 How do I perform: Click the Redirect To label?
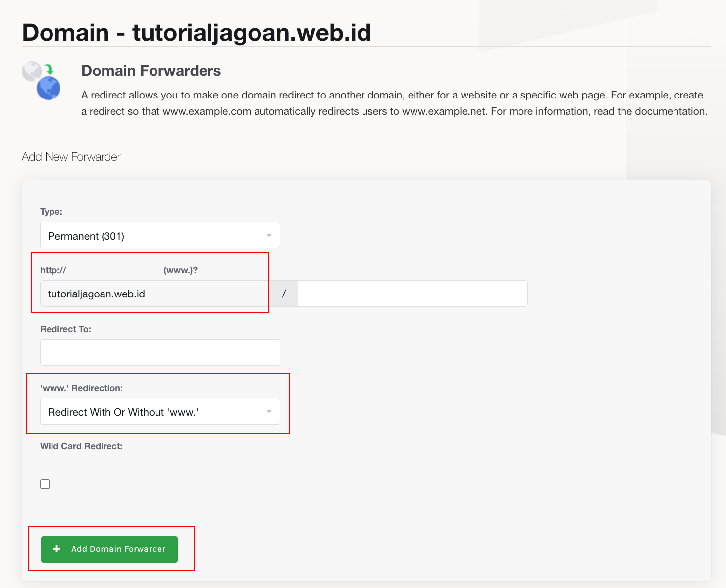coord(65,329)
